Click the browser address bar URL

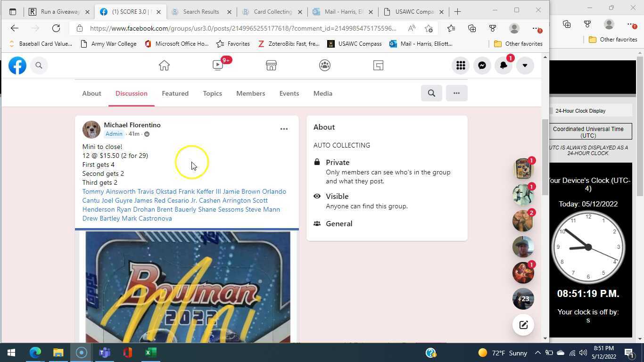(x=243, y=28)
